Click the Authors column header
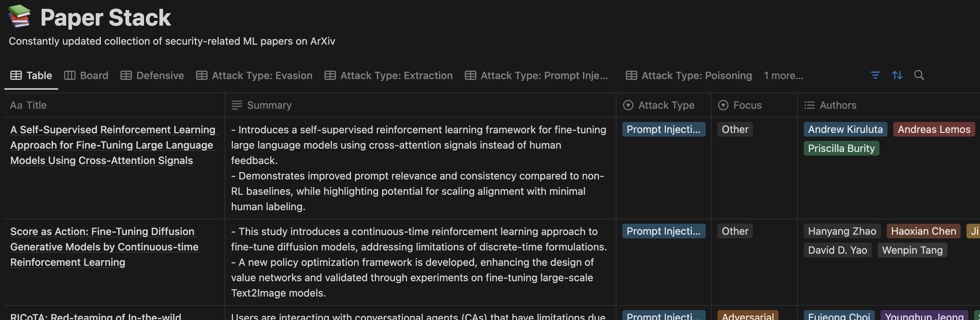This screenshot has width=980, height=320. click(x=837, y=105)
